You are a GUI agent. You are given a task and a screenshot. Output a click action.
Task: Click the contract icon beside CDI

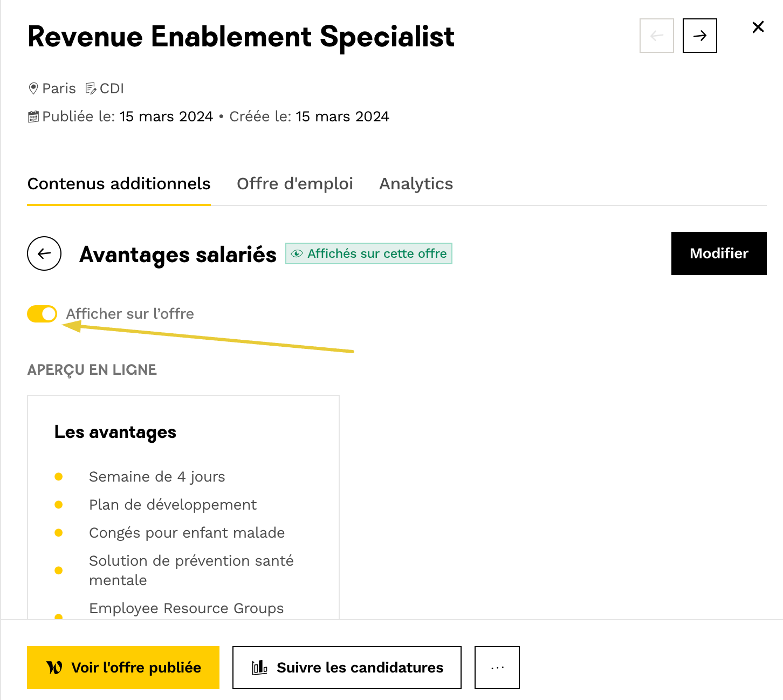[x=91, y=88]
